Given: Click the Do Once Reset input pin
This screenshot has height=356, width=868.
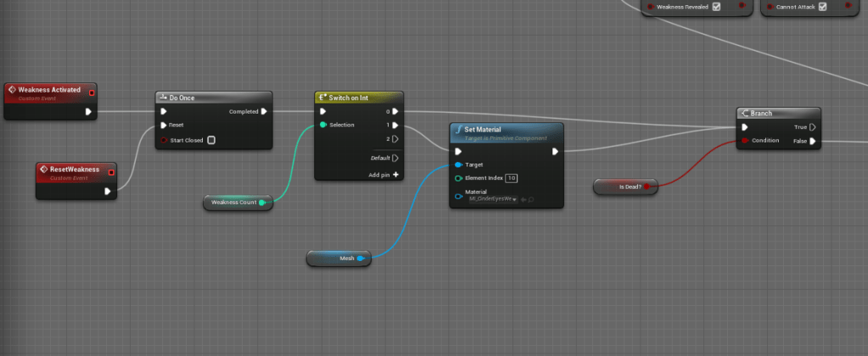Looking at the screenshot, I should coord(164,125).
